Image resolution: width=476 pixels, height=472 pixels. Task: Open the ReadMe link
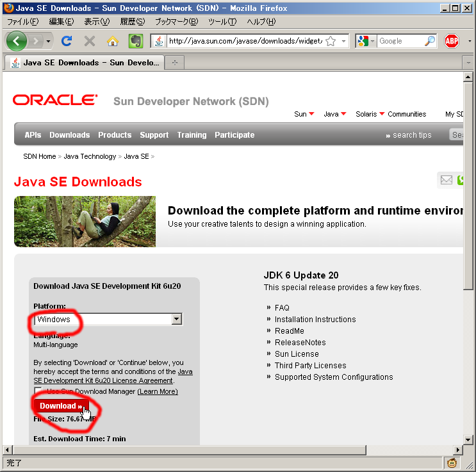[x=290, y=331]
